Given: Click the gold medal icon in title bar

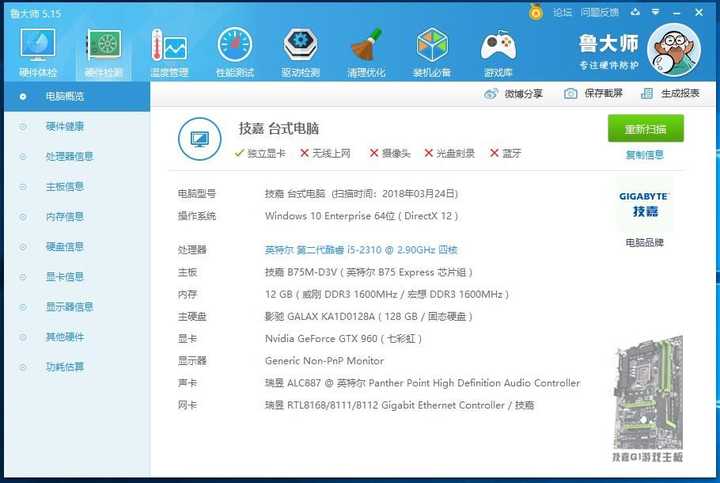Looking at the screenshot, I should point(535,12).
